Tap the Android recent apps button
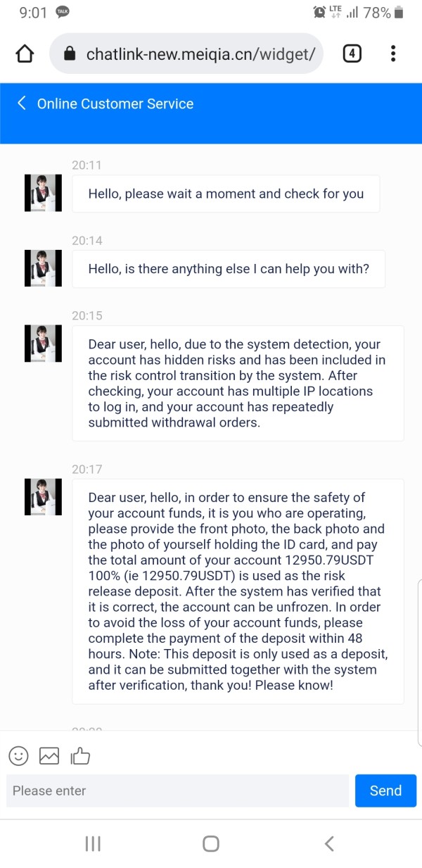The height and width of the screenshot is (868, 422). (x=93, y=843)
